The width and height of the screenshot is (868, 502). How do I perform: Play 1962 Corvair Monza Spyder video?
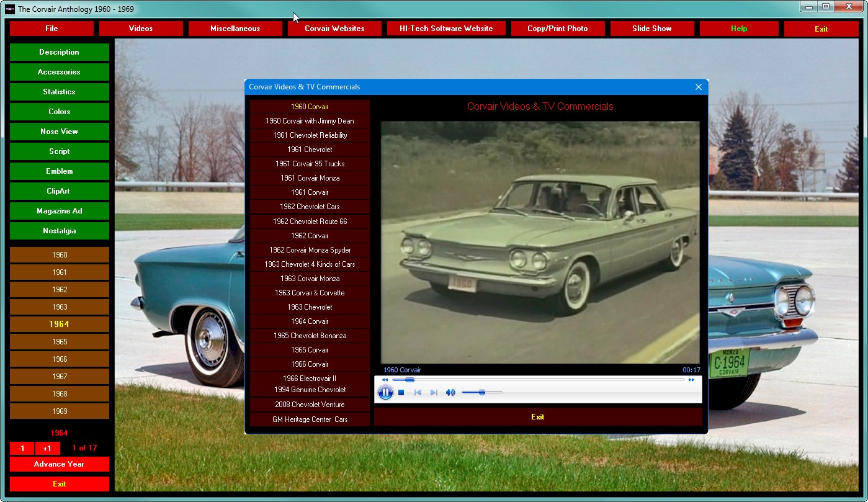pyautogui.click(x=310, y=250)
